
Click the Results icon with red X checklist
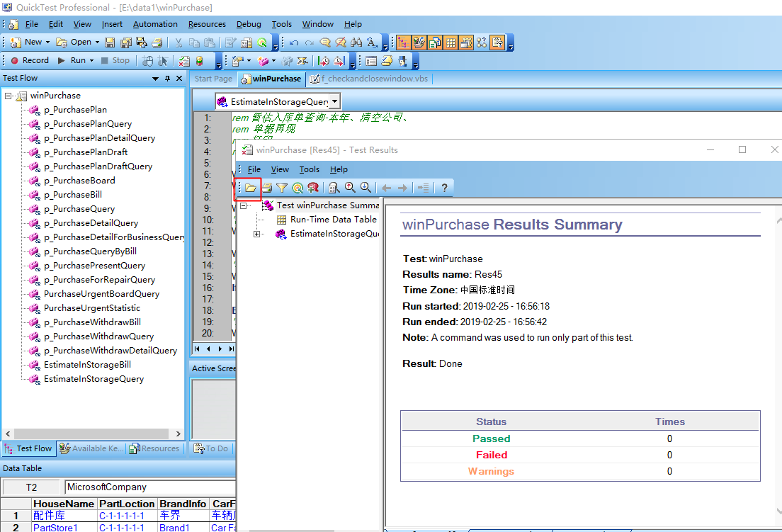(x=184, y=61)
